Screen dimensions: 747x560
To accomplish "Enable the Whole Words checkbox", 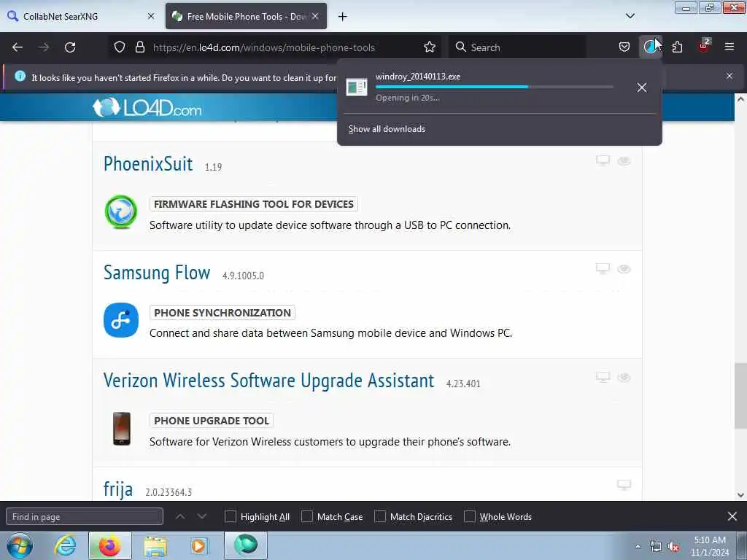I will point(470,517).
